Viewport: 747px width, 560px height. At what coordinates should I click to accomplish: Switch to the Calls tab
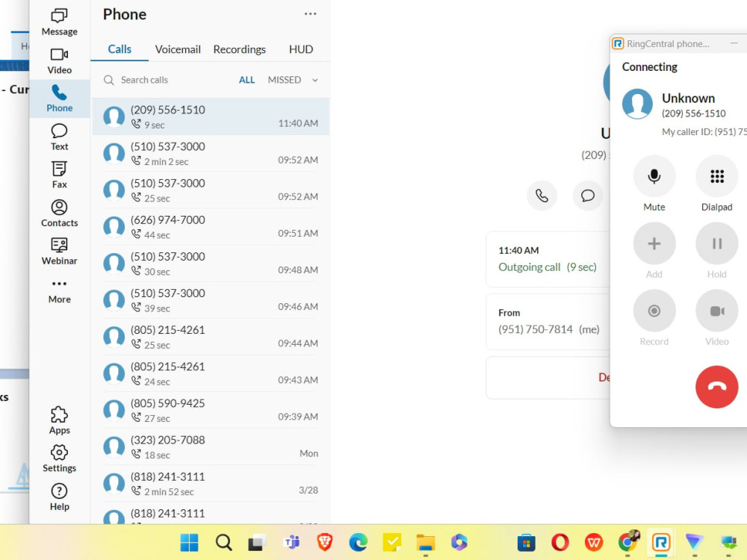click(119, 49)
